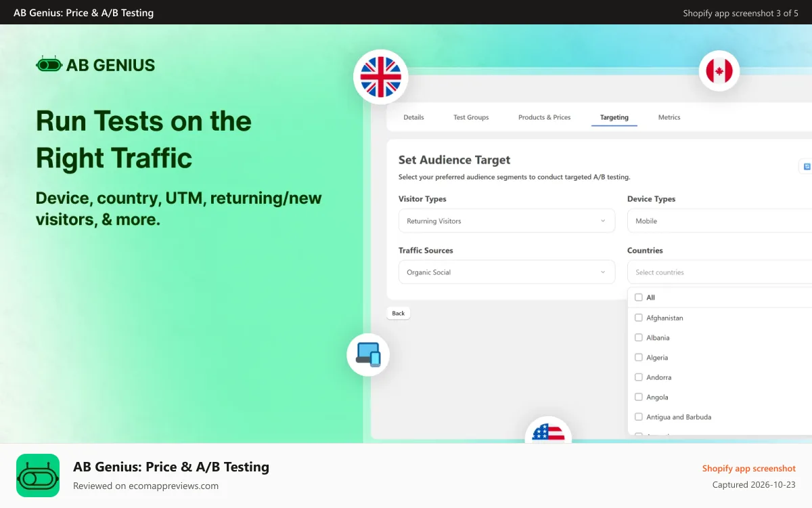This screenshot has width=812, height=508.
Task: Click the Back button
Action: [x=399, y=313]
